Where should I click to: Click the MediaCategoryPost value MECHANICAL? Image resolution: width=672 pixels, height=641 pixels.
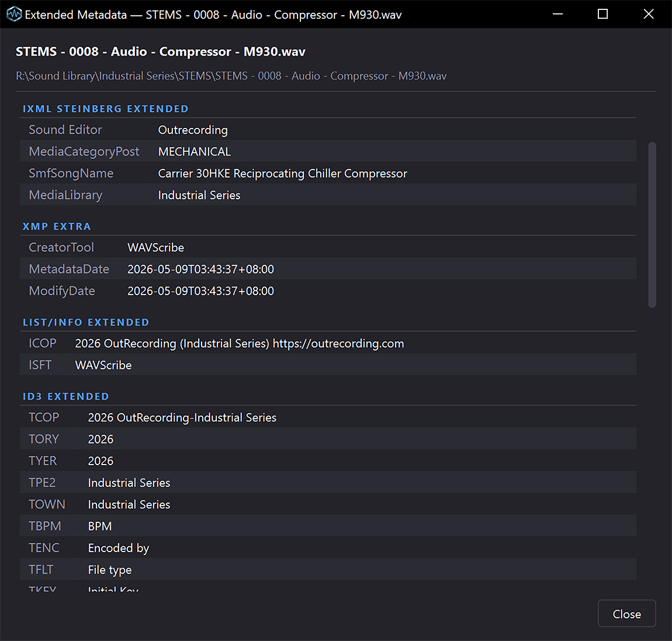pos(194,151)
